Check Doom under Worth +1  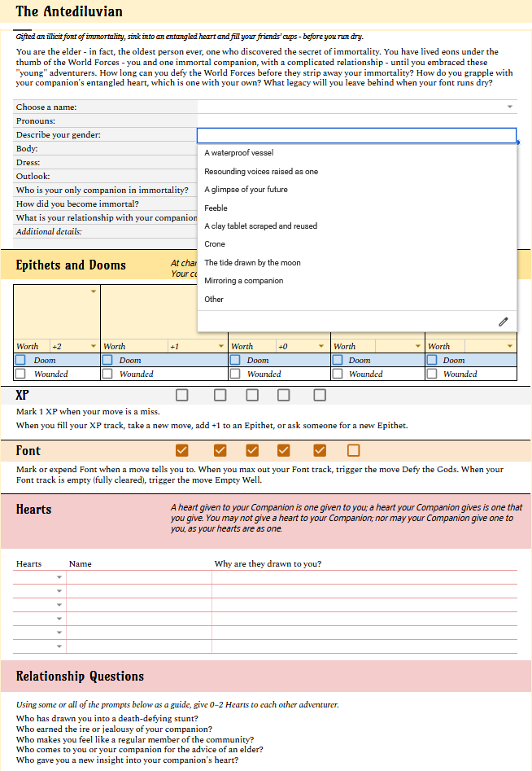point(107,360)
